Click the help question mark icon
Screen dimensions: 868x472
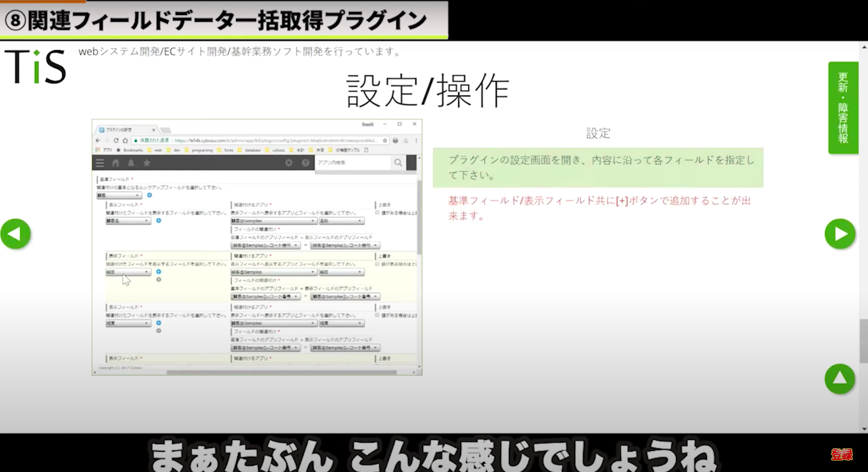click(x=305, y=163)
